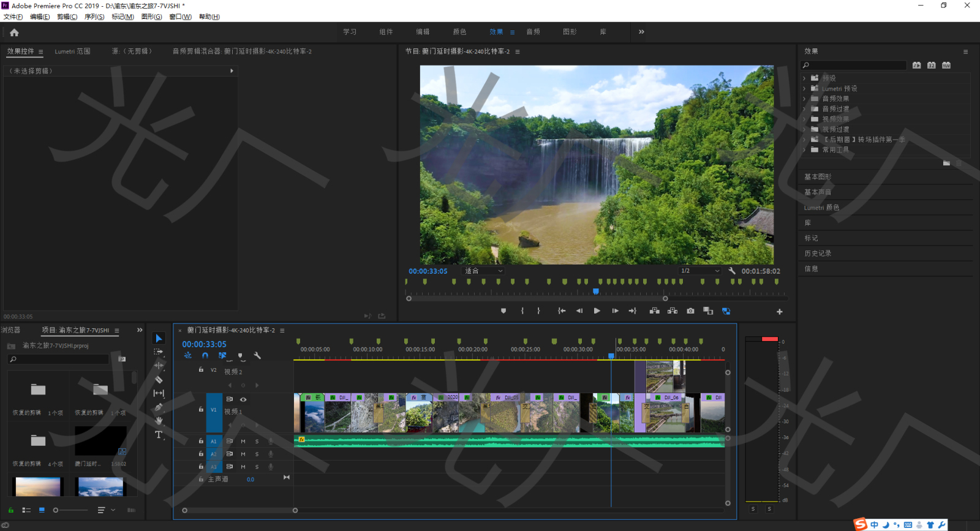980x531 pixels.
Task: Toggle the timeline Snap magnet
Action: tap(205, 356)
